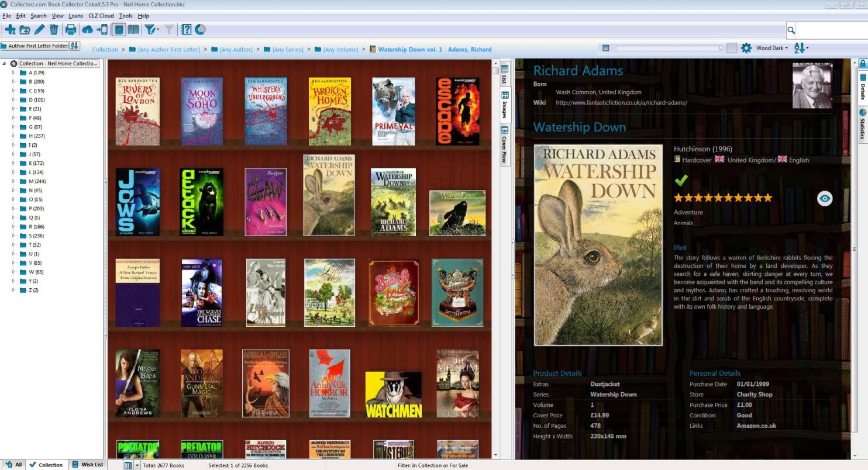Select the Watchmen cover thumbnail
Image resolution: width=868 pixels, height=470 pixels.
393,395
